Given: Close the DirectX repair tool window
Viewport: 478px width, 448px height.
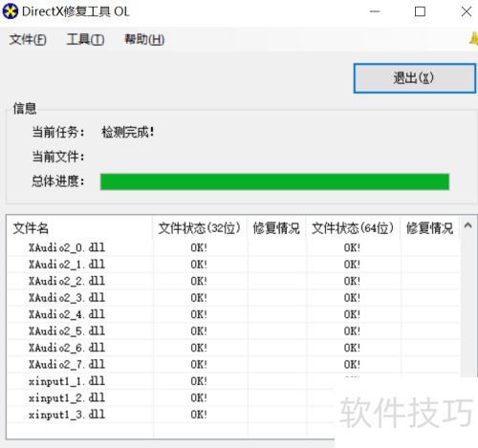Looking at the screenshot, I should (467, 11).
